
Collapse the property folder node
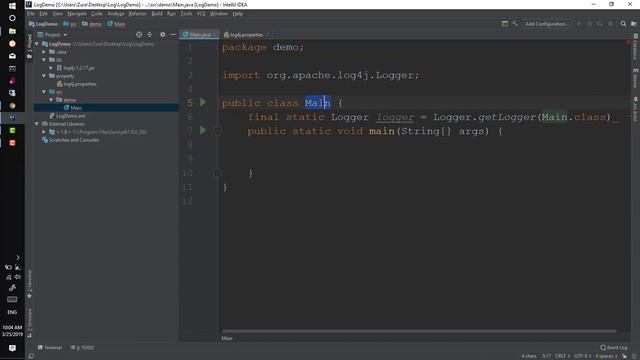point(44,76)
